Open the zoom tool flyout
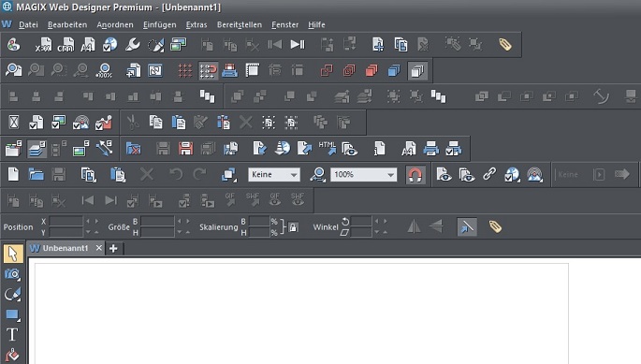Image resolution: width=641 pixels, height=364 pixels. coord(317,175)
